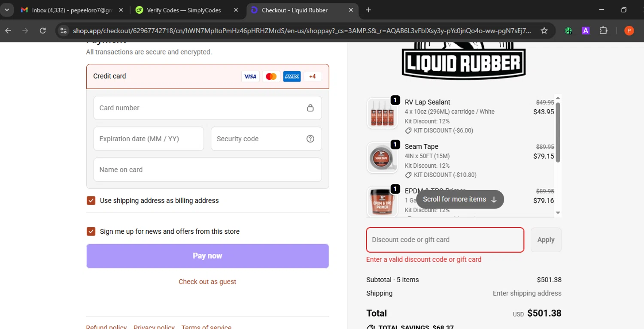Click the item list scrollbar thumb
This screenshot has height=329, width=644.
coord(558,132)
